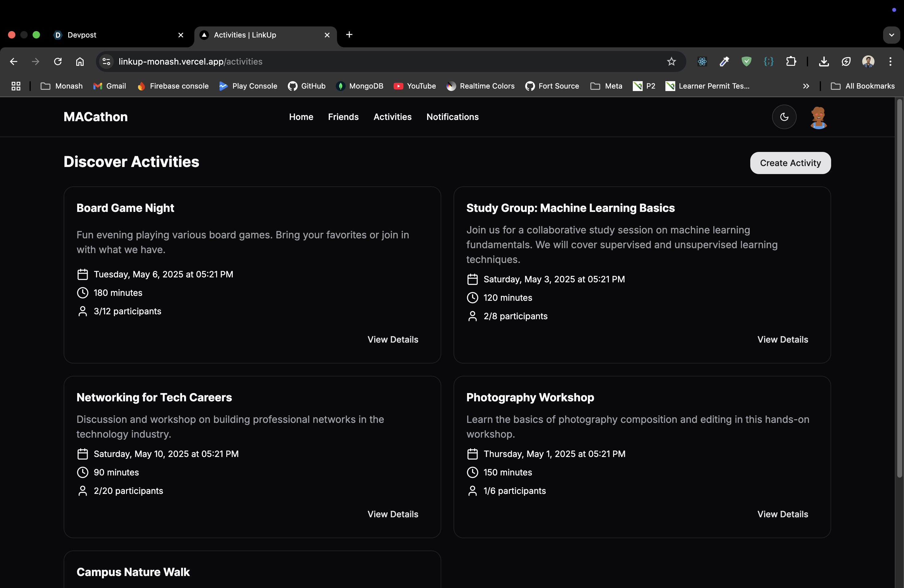Screen dimensions: 904x588
Task: Open the user avatar profile menu
Action: click(x=818, y=117)
